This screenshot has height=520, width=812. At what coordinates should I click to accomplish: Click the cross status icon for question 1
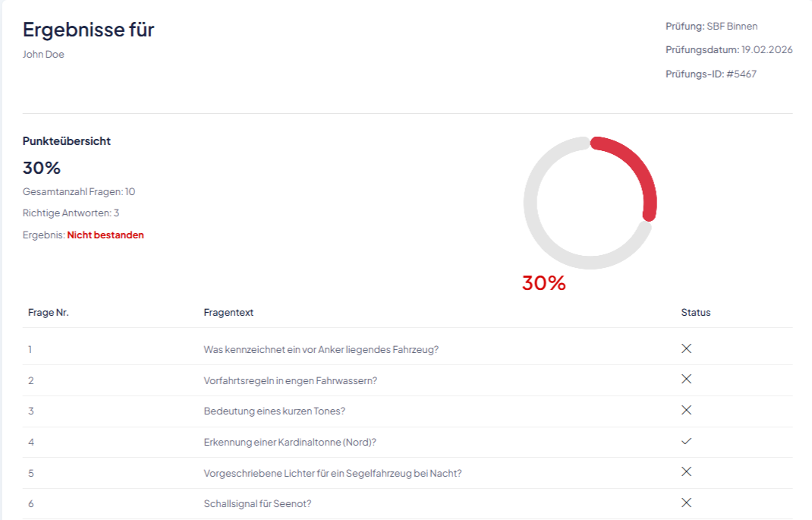(x=686, y=348)
